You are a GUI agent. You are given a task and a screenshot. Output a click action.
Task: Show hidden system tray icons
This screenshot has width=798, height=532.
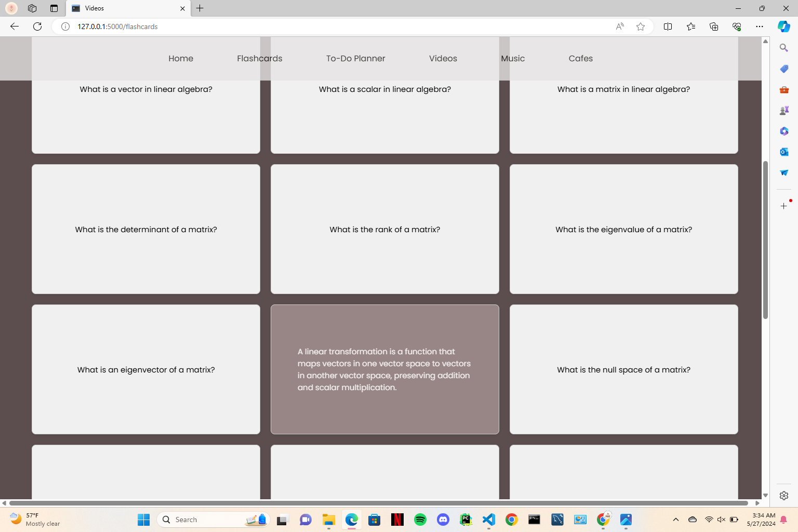click(x=675, y=520)
